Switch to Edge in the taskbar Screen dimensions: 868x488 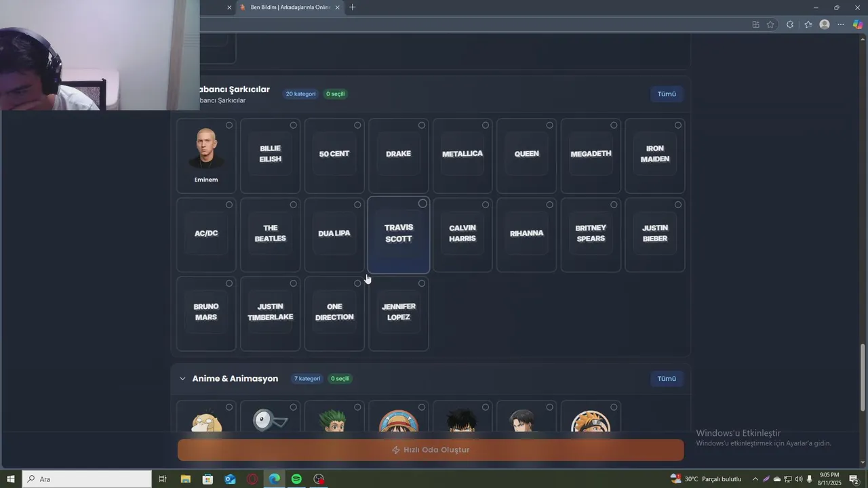pos(275,479)
